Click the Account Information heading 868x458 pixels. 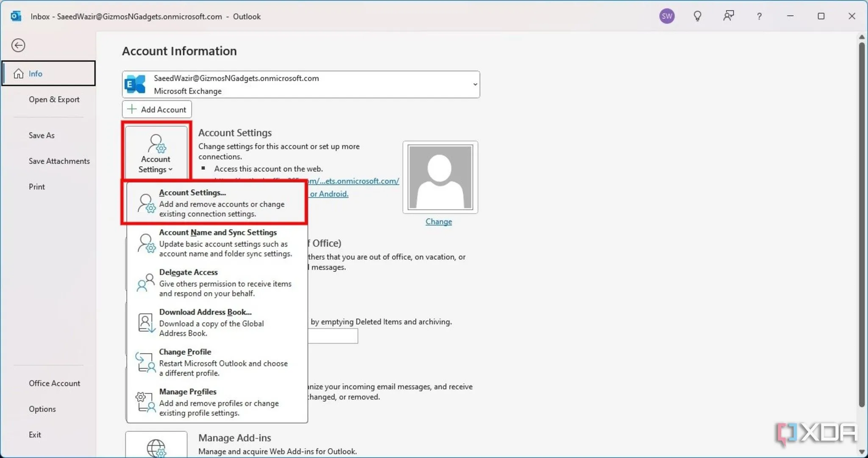[x=179, y=51]
